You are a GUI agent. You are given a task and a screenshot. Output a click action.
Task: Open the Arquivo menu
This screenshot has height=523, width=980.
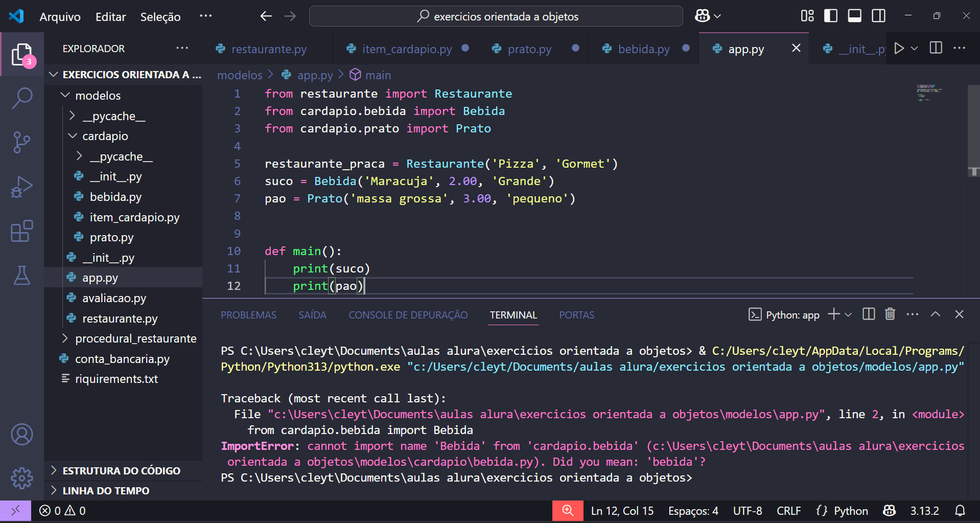tap(60, 16)
